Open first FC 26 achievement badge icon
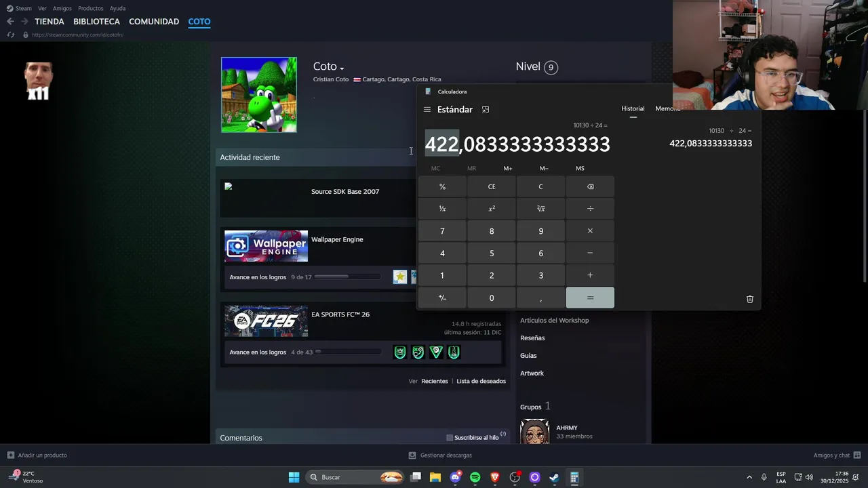 point(400,352)
